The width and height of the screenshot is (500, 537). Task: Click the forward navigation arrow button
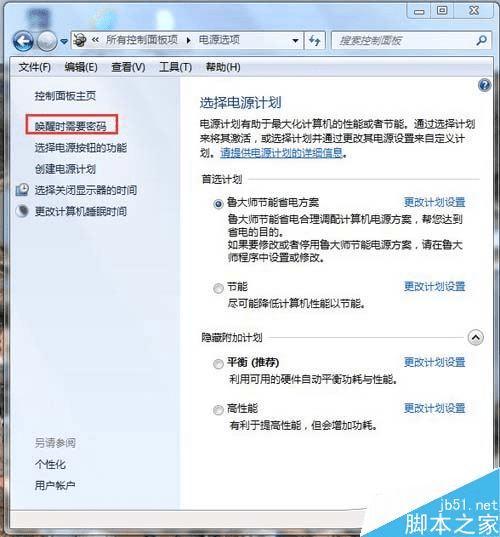(x=47, y=41)
